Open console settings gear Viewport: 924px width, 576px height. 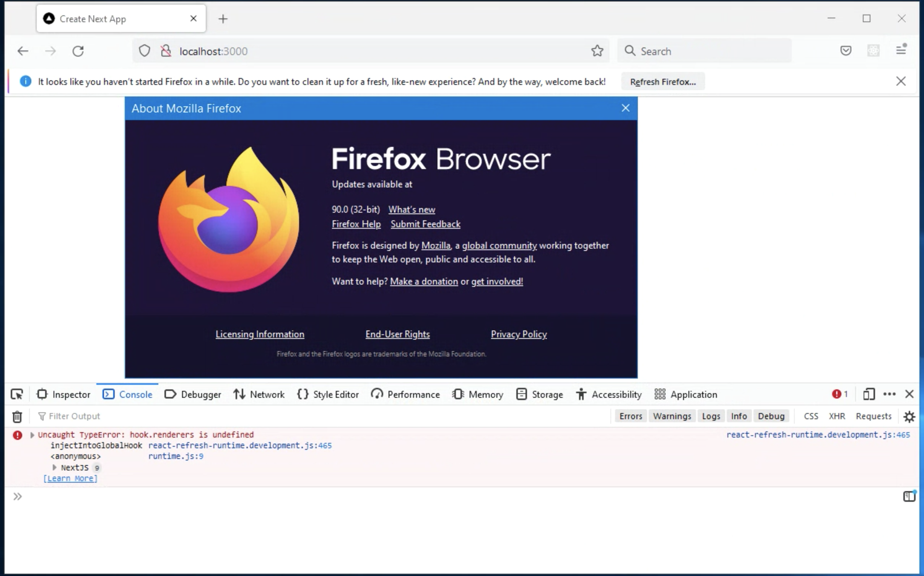tap(909, 417)
